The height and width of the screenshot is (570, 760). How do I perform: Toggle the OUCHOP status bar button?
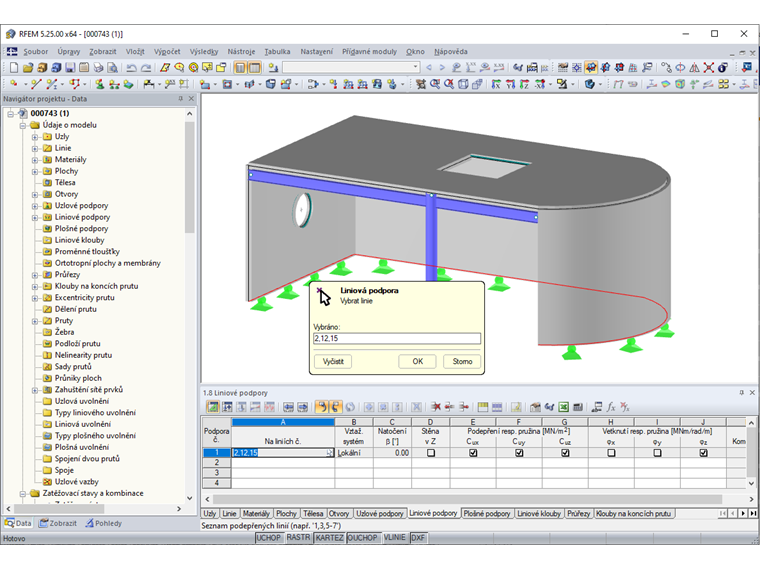pyautogui.click(x=362, y=538)
